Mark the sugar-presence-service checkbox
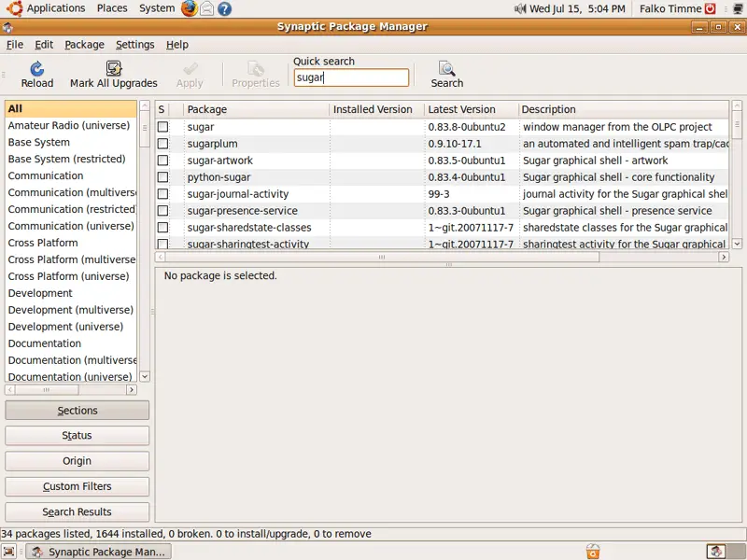The image size is (747, 560). coord(162,211)
